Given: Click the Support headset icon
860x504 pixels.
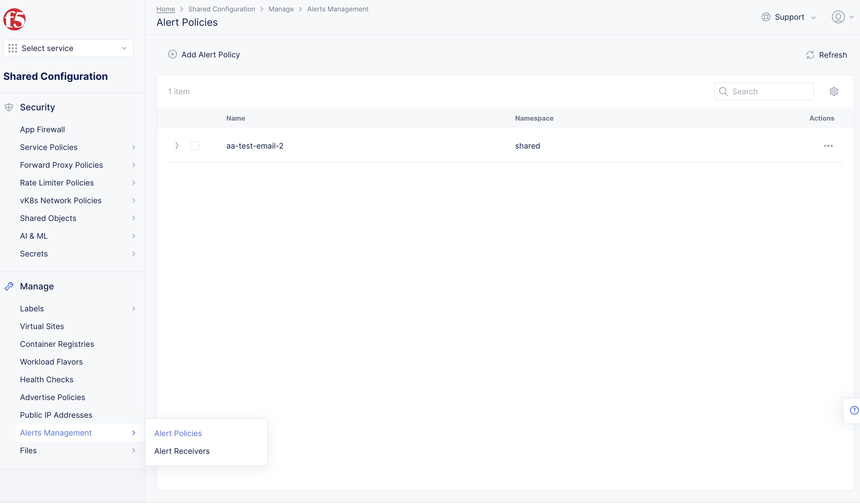Looking at the screenshot, I should (766, 17).
